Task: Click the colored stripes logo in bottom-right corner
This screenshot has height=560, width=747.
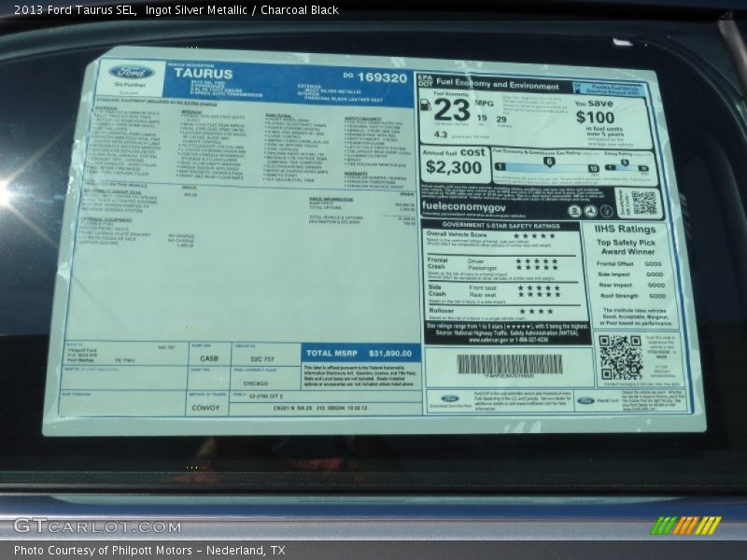Action: pyautogui.click(x=685, y=525)
